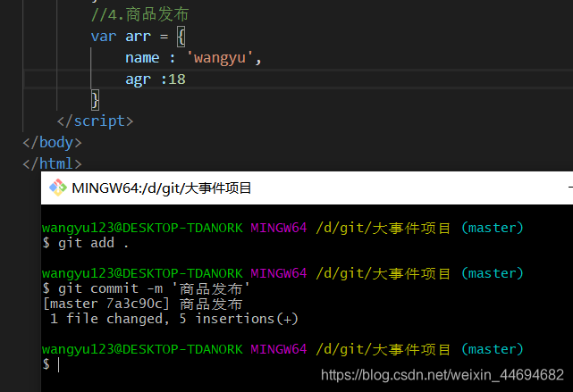Click the '[master 7a3c90c] 商品发布' output line

(x=142, y=304)
